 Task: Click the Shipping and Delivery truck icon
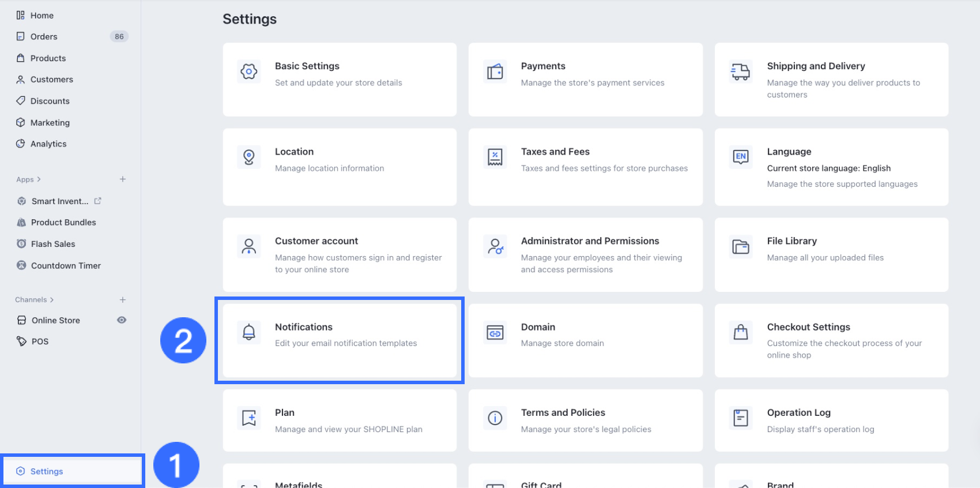[x=741, y=72]
